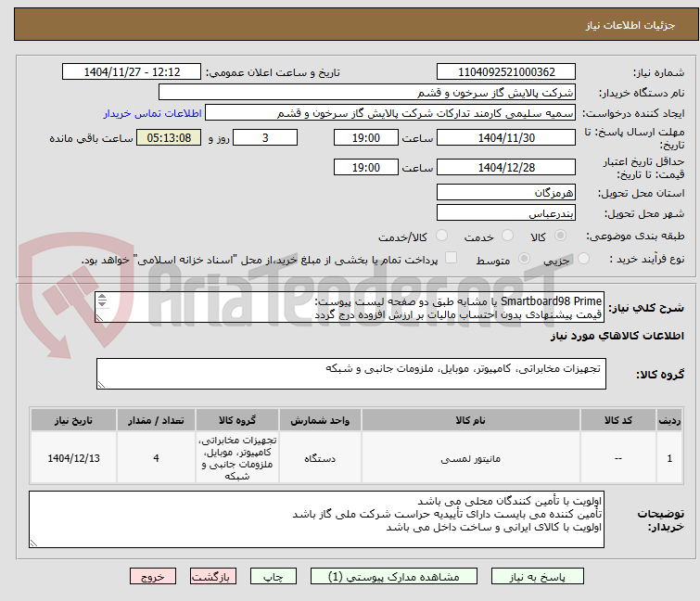Click the response deadline time 19:00 field
Image resolution: width=700 pixels, height=601 pixels.
coord(366,137)
